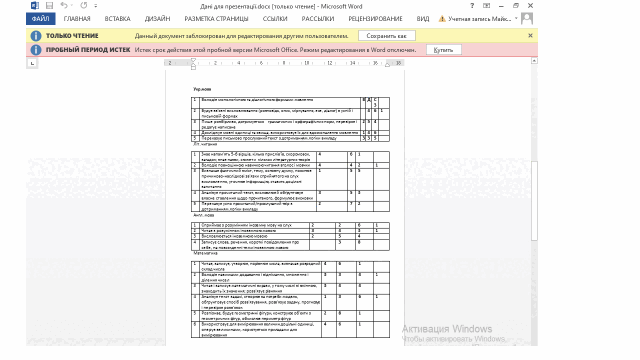Click the Undo arrow icon
The height and width of the screenshot is (360, 640).
click(64, 5)
